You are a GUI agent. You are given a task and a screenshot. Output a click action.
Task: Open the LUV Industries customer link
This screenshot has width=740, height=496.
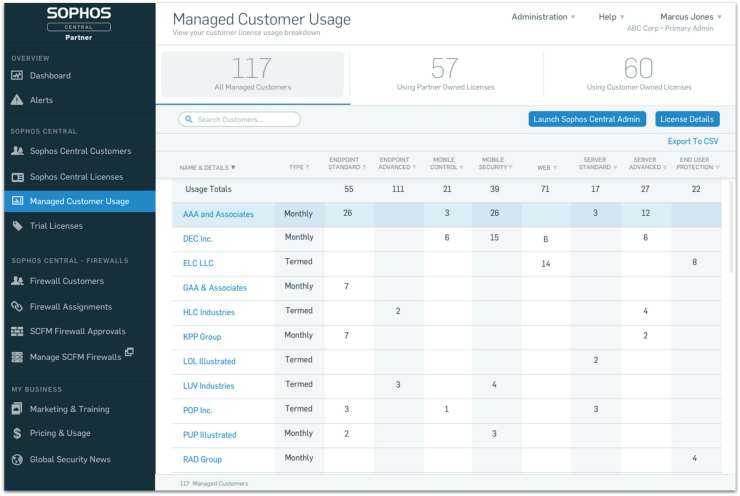click(208, 386)
